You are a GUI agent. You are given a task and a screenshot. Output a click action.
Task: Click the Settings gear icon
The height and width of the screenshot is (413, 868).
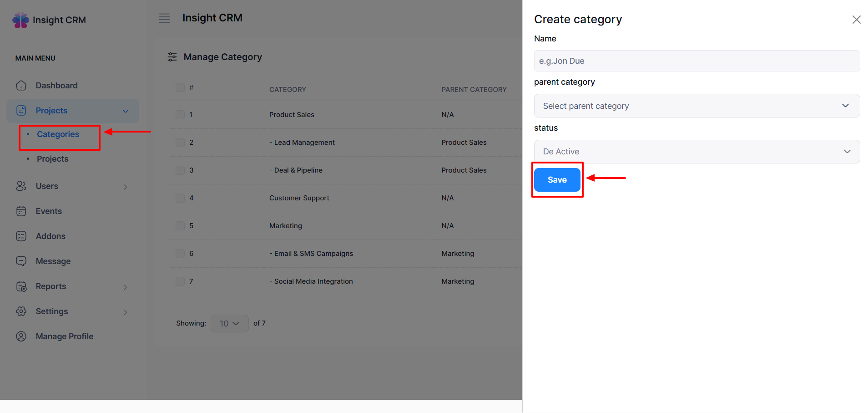[21, 311]
